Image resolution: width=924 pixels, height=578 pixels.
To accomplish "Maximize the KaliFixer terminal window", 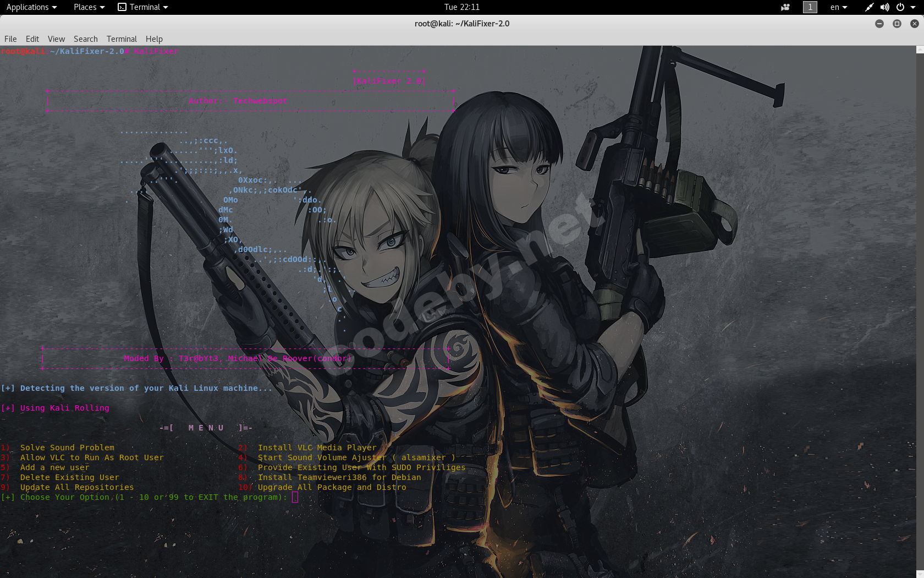I will tap(897, 24).
